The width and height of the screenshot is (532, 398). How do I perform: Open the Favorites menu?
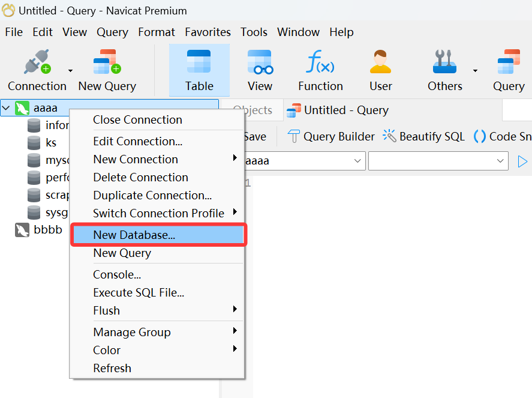(x=208, y=32)
